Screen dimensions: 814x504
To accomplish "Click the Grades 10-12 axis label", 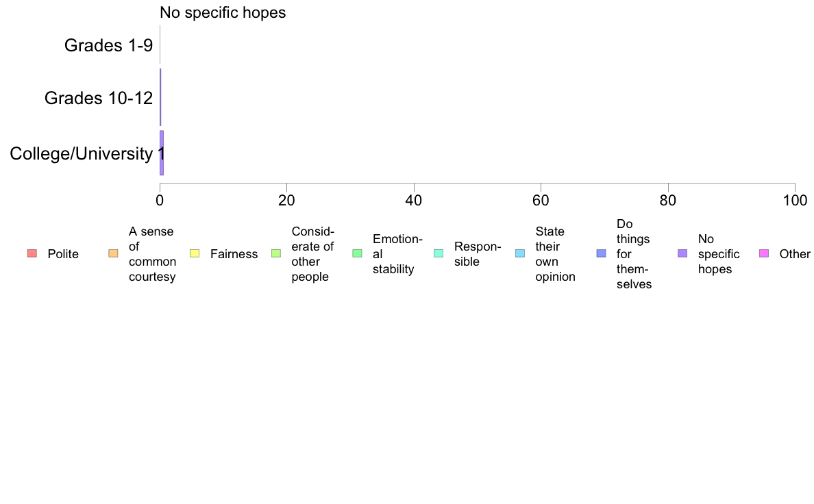I will tap(99, 98).
